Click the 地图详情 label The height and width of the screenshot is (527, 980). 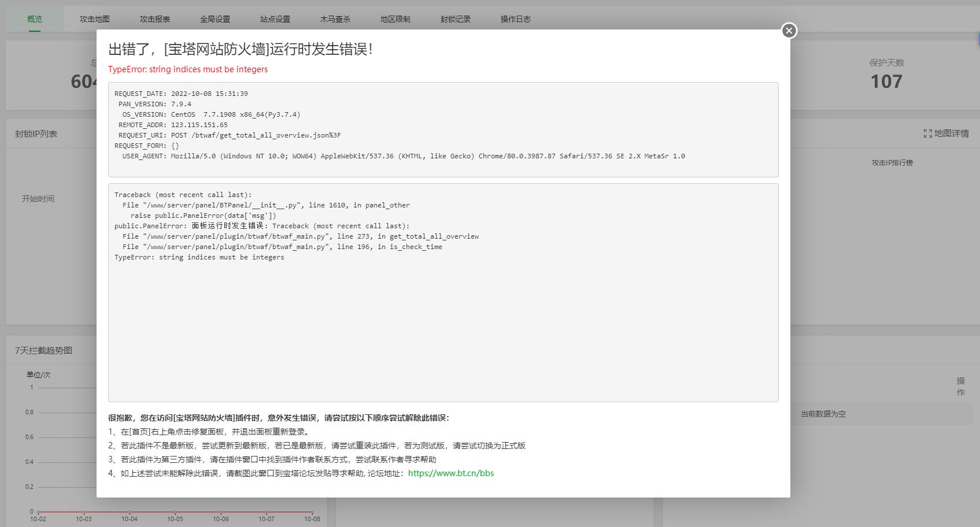[952, 133]
